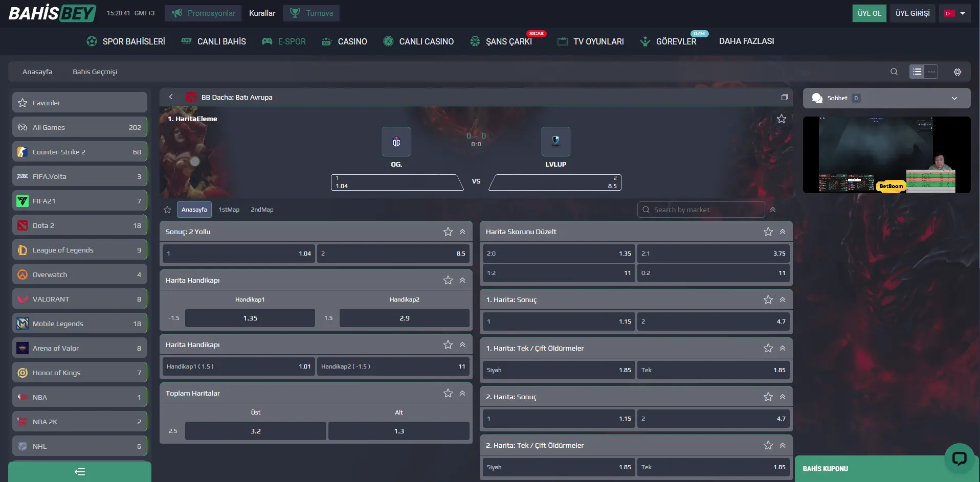This screenshot has width=980, height=482.
Task: Favorite the OG vs LVLUP match star
Action: click(x=782, y=119)
